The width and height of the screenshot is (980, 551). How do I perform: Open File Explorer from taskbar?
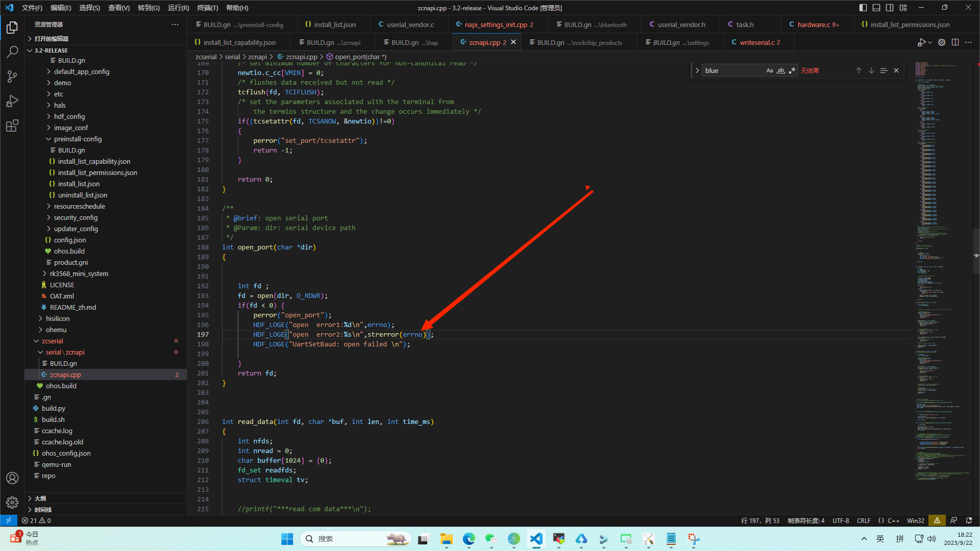[446, 539]
